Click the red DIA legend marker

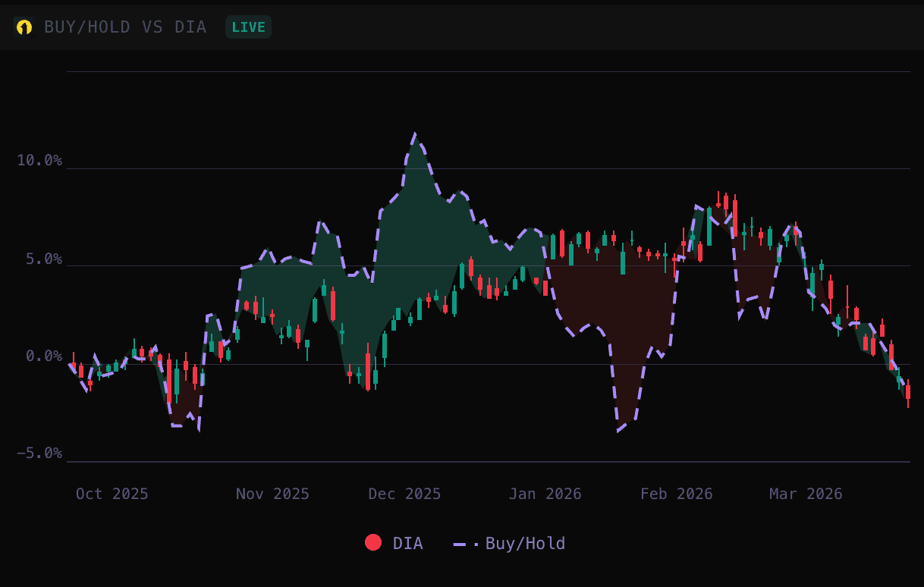(x=374, y=543)
